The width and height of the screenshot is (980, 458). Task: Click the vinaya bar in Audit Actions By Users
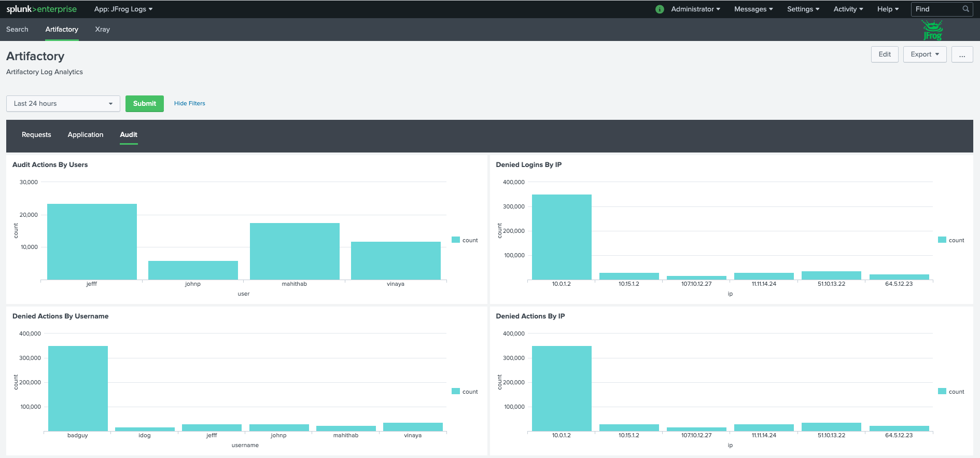(396, 261)
